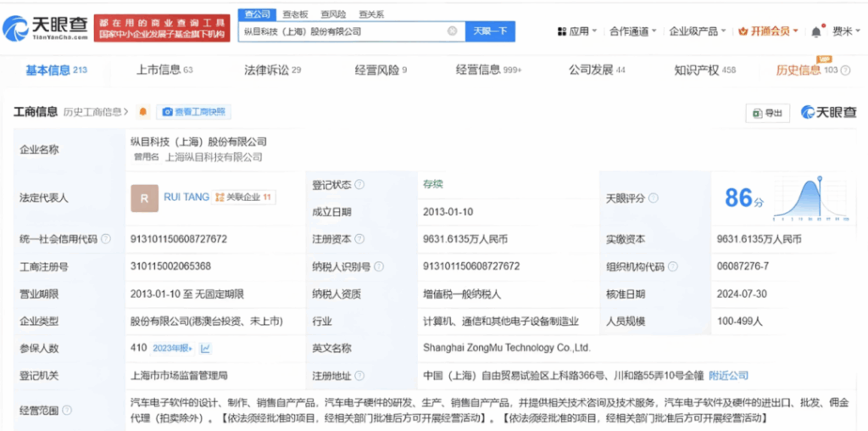The width and height of the screenshot is (868, 431).
Task: Click help icon next to 天眼评分
Action: [652, 199]
